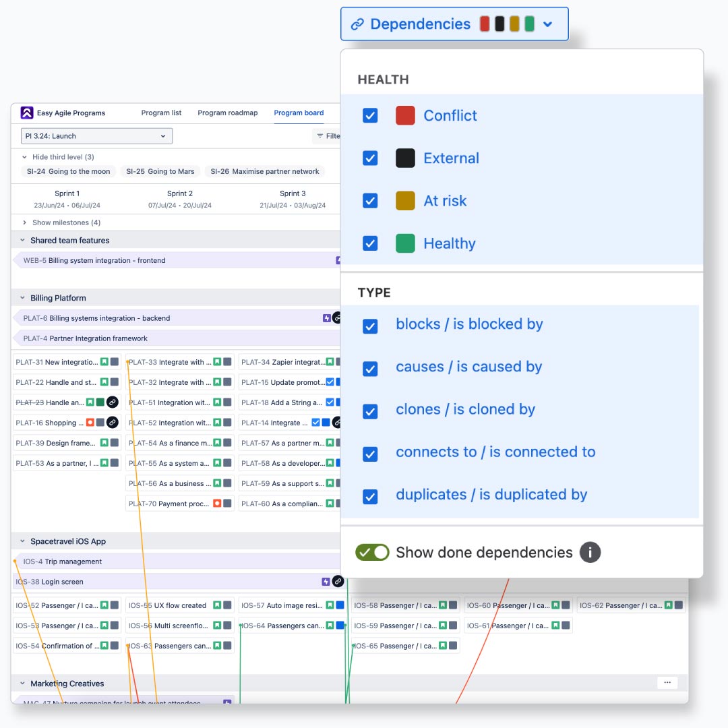
Task: Uncheck the blocks / is blocked by type
Action: point(370,326)
